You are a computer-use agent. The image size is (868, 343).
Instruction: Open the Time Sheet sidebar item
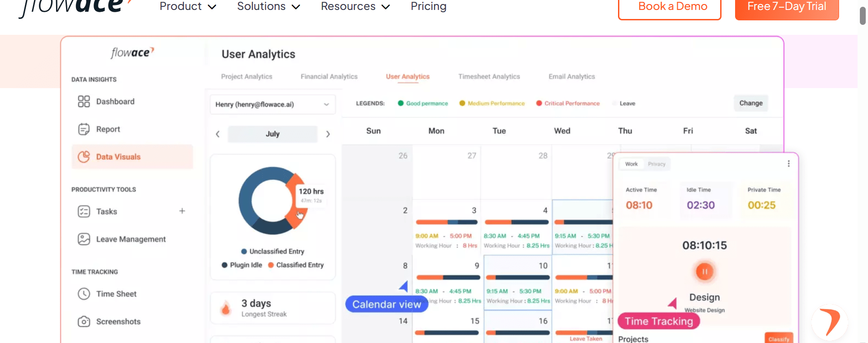click(132, 294)
